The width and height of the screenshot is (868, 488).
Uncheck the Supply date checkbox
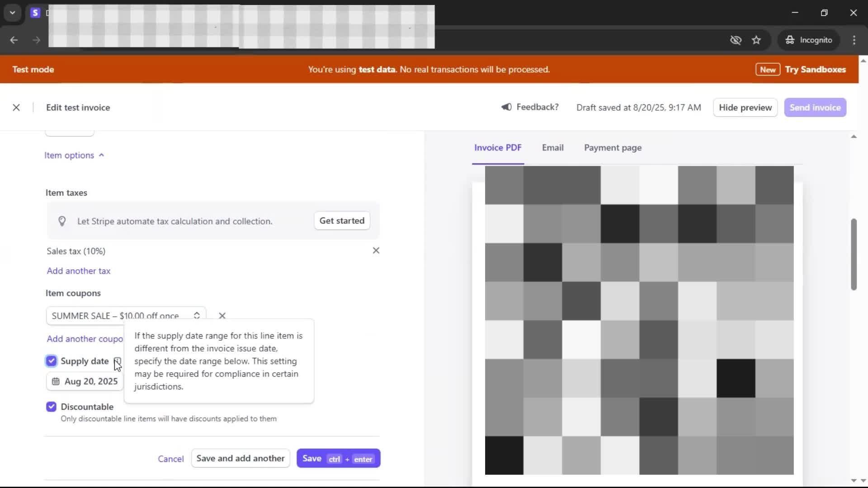[x=51, y=361]
